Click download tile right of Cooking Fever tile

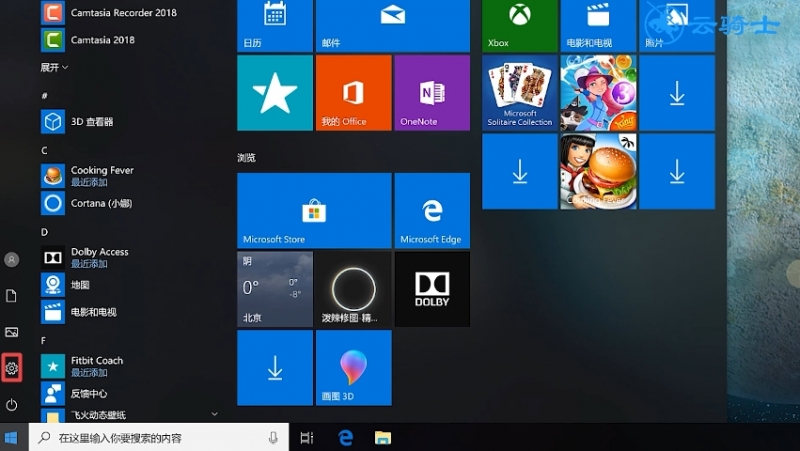coord(677,171)
